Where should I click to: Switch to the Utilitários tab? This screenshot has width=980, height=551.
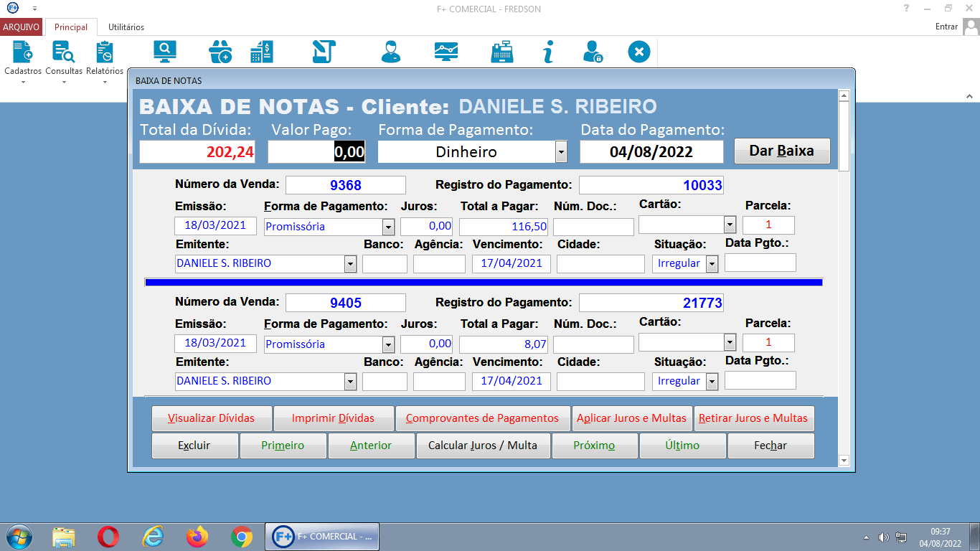[x=126, y=27]
